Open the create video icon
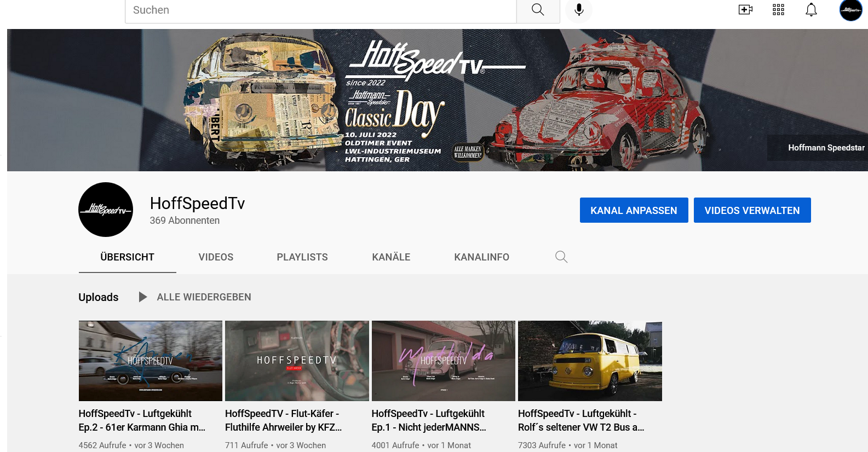 pos(745,10)
